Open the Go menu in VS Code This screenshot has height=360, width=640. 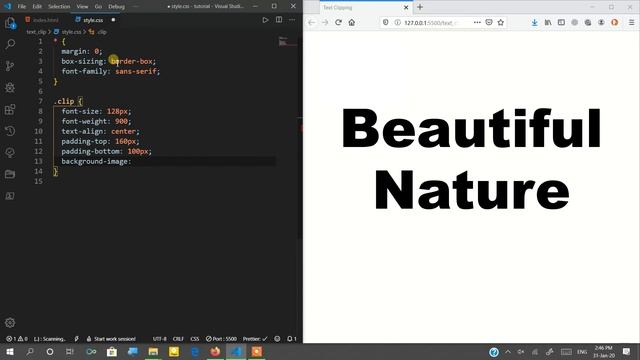98,7
